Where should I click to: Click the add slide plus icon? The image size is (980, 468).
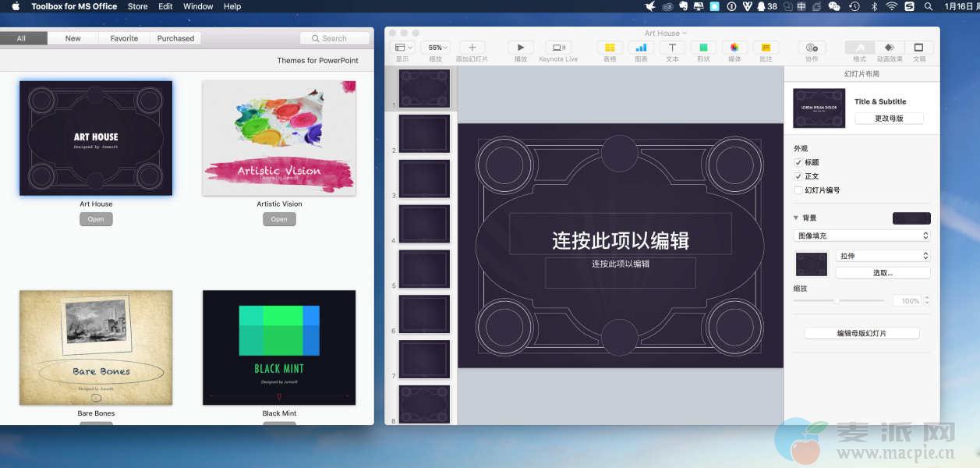click(x=472, y=48)
